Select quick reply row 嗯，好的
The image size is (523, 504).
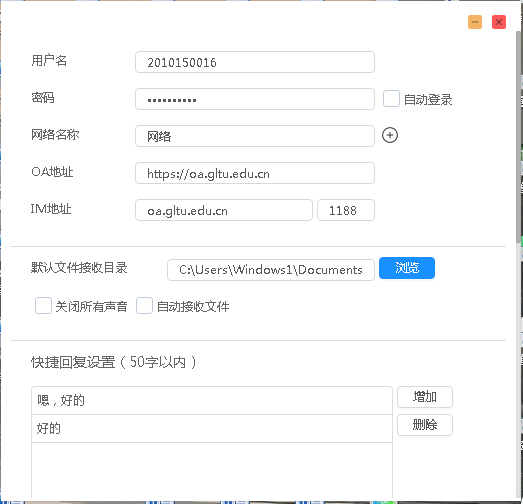coord(212,401)
